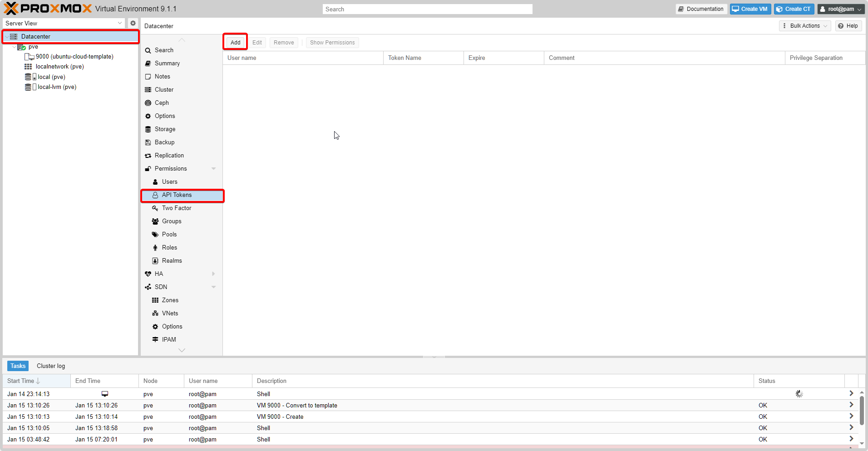Switch to the Cluster log tab
The width and height of the screenshot is (868, 451).
[x=51, y=366]
